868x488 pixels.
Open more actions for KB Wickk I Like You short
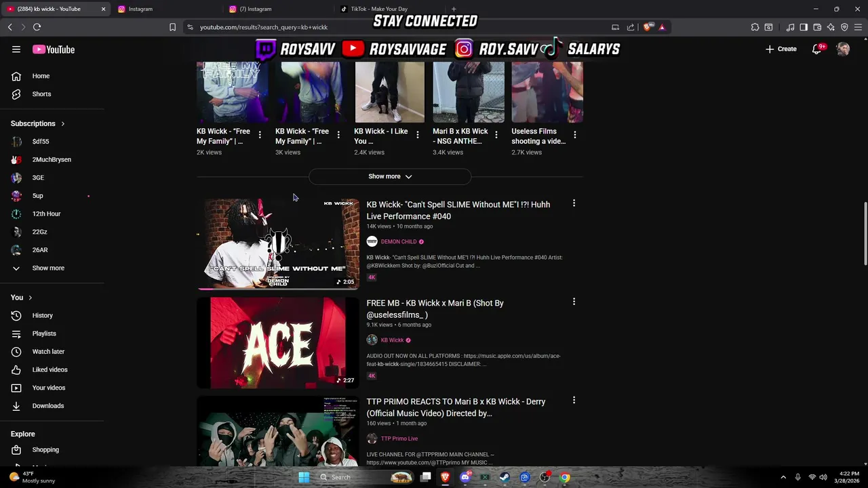tap(417, 135)
